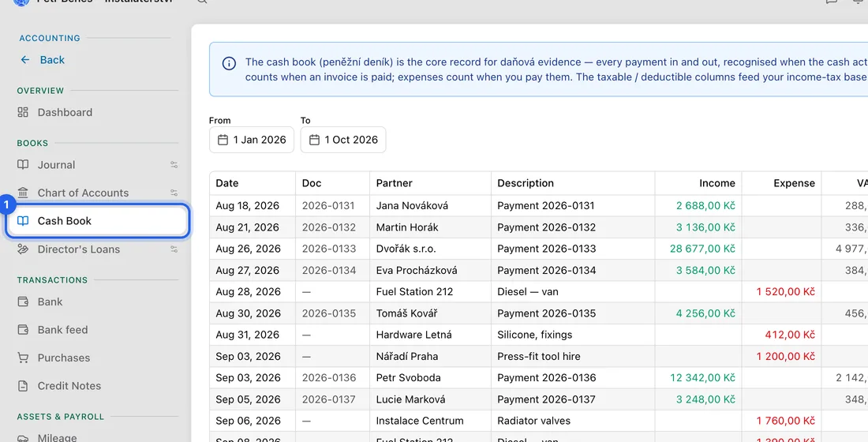
Task: Select document number 2026-0136
Action: click(329, 378)
